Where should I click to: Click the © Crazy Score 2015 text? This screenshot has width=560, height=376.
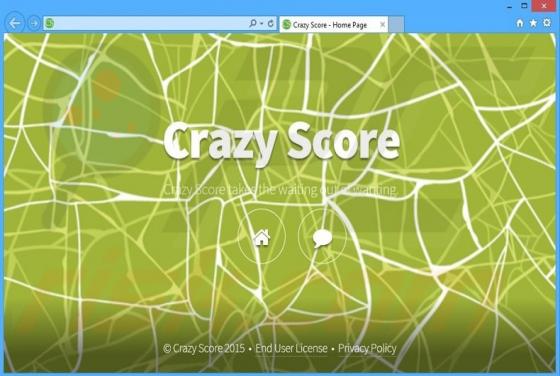pyautogui.click(x=204, y=348)
